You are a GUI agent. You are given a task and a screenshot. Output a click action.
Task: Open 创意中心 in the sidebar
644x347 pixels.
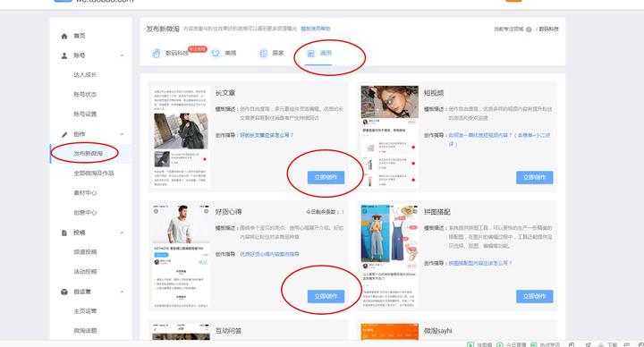tap(85, 213)
